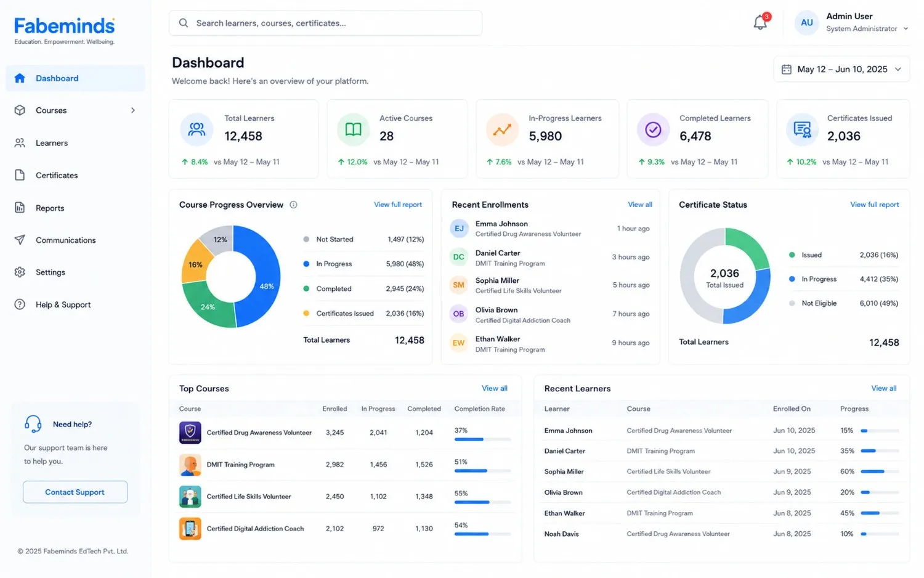Click the Dashboard home icon in sidebar
Image resolution: width=924 pixels, height=578 pixels.
click(20, 78)
